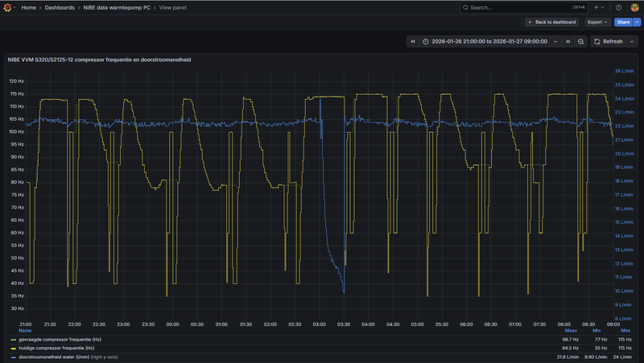The width and height of the screenshot is (644, 363).
Task: Open the Grafana logo menu
Action: tap(7, 7)
